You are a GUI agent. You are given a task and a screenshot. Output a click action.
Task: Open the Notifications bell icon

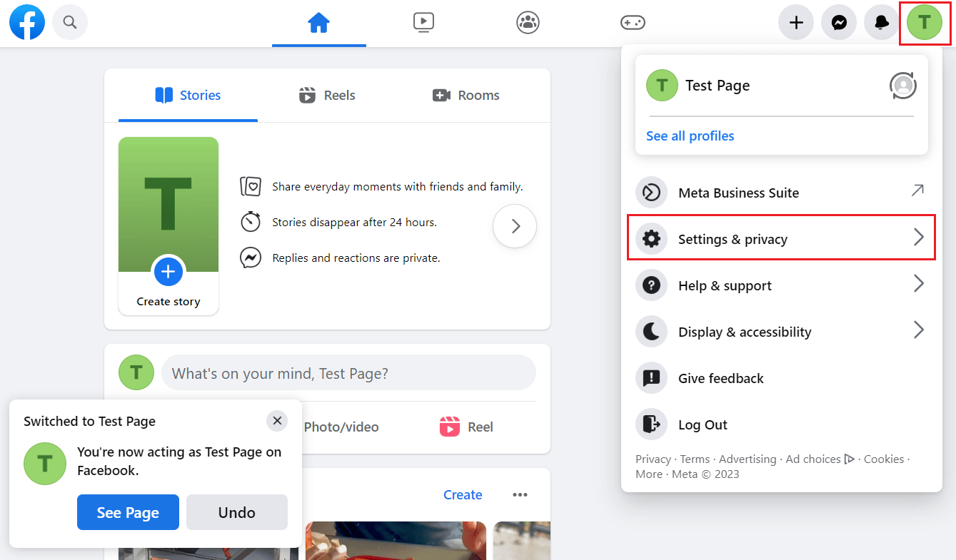pyautogui.click(x=882, y=23)
